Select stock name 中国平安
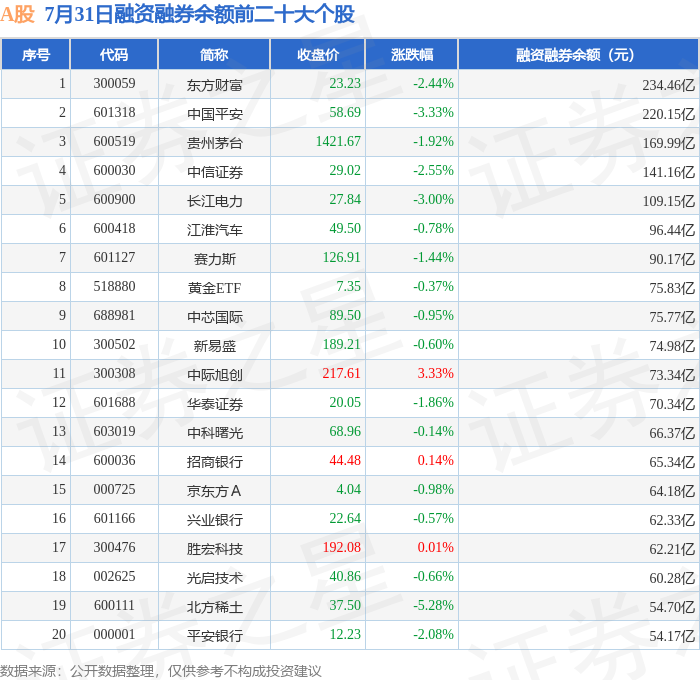The width and height of the screenshot is (700, 680). [215, 114]
